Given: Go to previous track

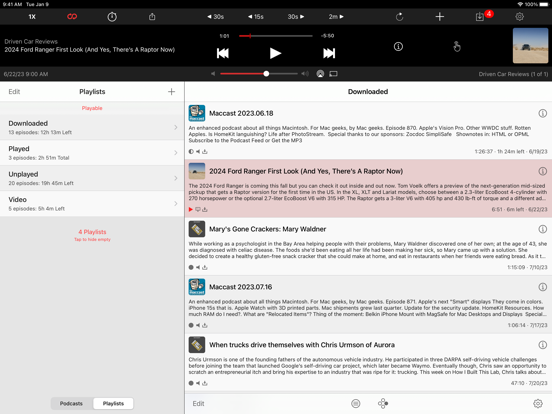Looking at the screenshot, I should point(223,53).
